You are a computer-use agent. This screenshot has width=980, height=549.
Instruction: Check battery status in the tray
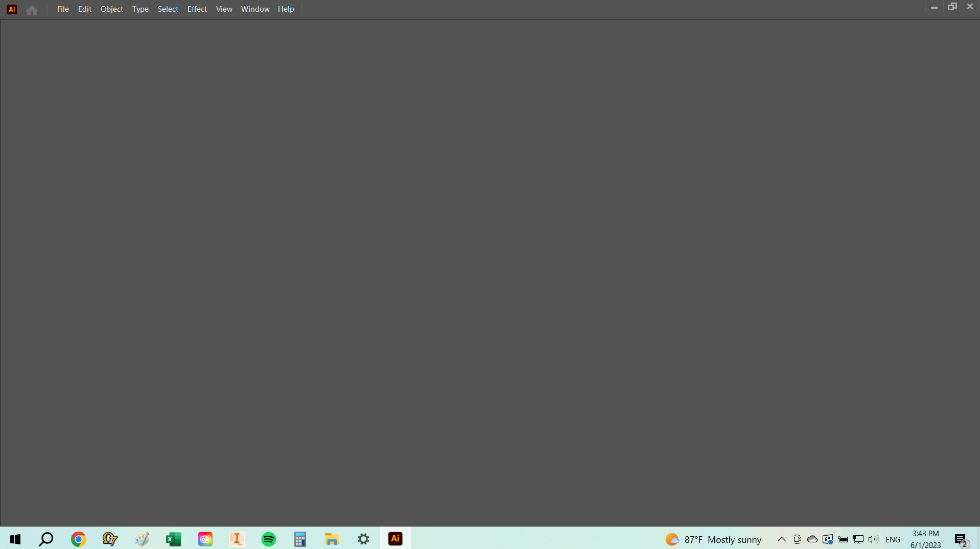(x=843, y=539)
